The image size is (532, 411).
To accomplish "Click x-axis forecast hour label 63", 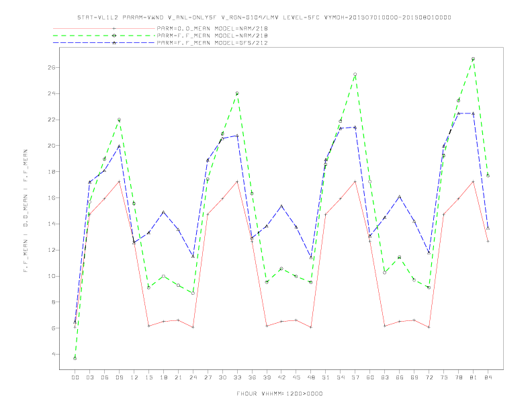I will click(x=385, y=377).
